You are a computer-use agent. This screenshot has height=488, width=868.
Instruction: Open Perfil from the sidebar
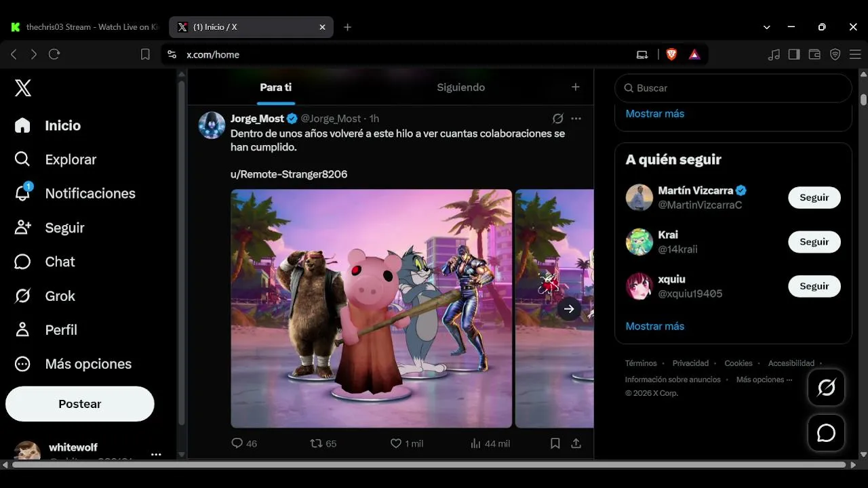click(x=46, y=329)
